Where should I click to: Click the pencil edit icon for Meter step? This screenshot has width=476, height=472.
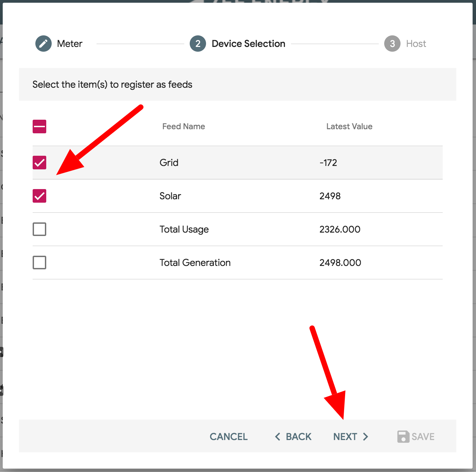44,44
